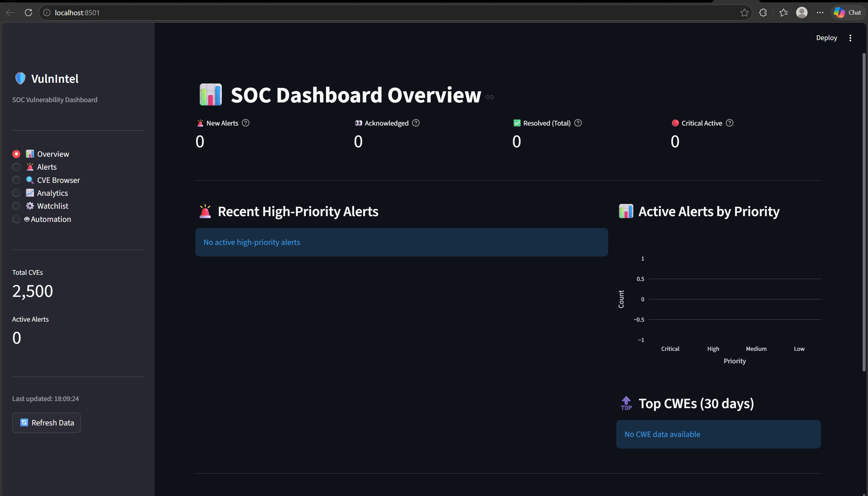Click the Total CVEs value 2,500
Screen dimensions: 868x496
click(33, 291)
